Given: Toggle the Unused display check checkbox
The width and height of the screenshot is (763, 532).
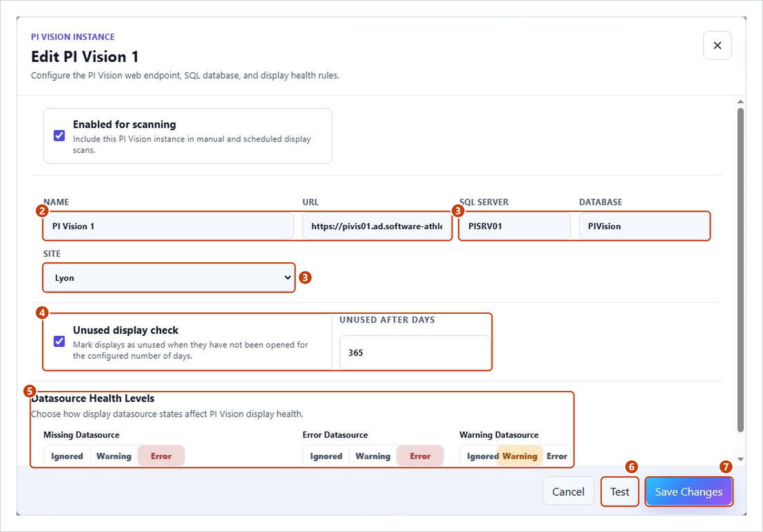Looking at the screenshot, I should coord(59,341).
